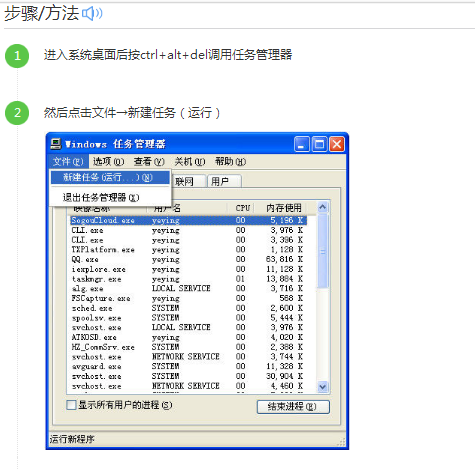Open the 帮助(H) menu

click(230, 162)
